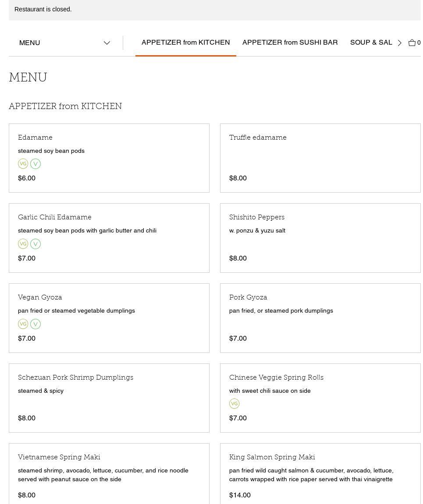Click the VG icon on Vegan Gyoza
Image resolution: width=423 pixels, height=504 pixels.
coord(23,324)
